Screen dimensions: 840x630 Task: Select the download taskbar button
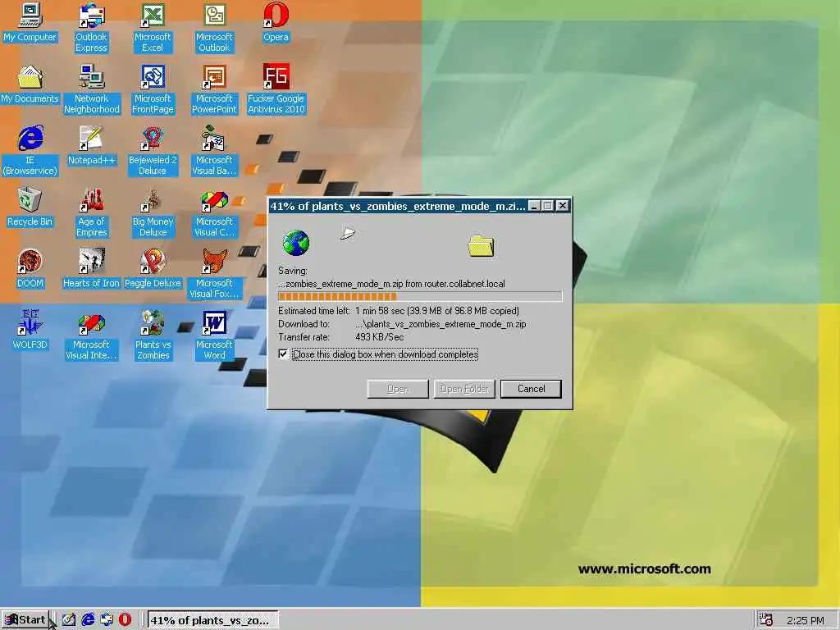click(212, 620)
